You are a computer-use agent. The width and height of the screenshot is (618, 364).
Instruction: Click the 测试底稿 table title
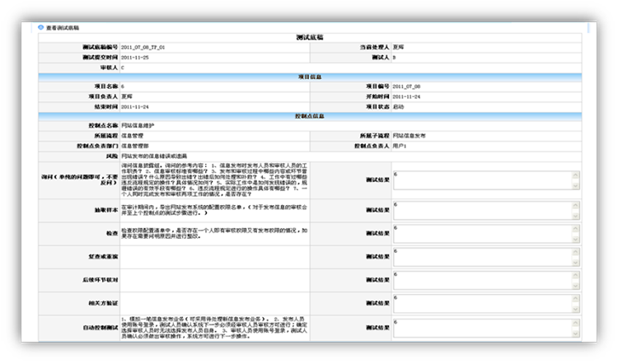(310, 37)
